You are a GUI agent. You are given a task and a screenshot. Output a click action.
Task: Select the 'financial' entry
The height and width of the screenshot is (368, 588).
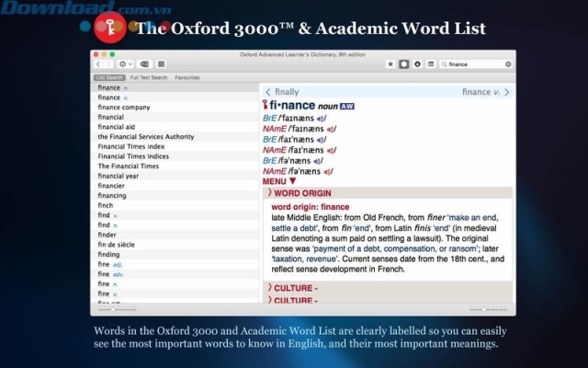pyautogui.click(x=175, y=117)
